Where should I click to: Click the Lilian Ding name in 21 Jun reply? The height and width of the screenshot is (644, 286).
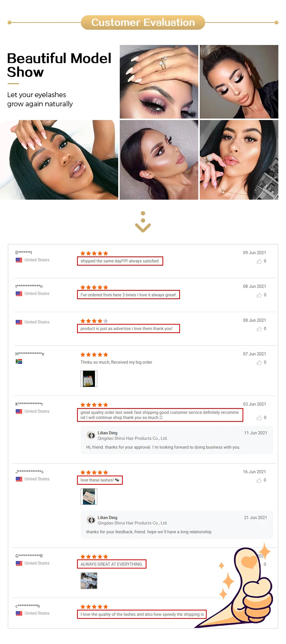(x=108, y=518)
